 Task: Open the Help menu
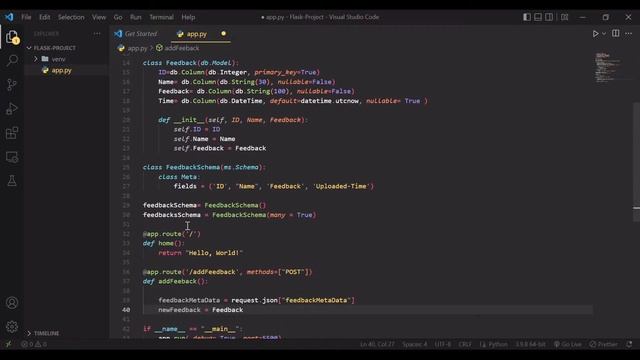point(188,17)
